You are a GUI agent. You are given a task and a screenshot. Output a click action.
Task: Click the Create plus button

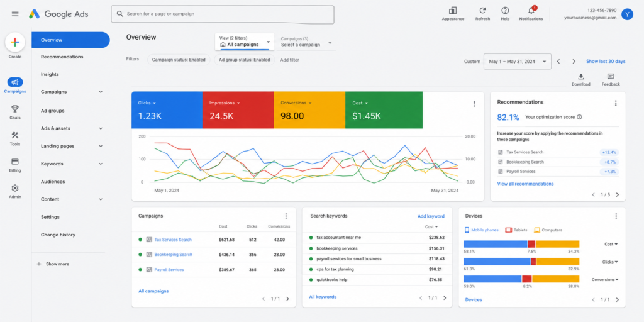tap(15, 42)
